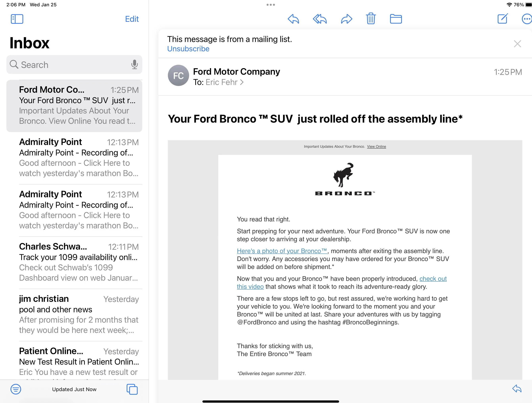
Task: Toggle the mailbox sidebar panel
Action: (x=17, y=19)
